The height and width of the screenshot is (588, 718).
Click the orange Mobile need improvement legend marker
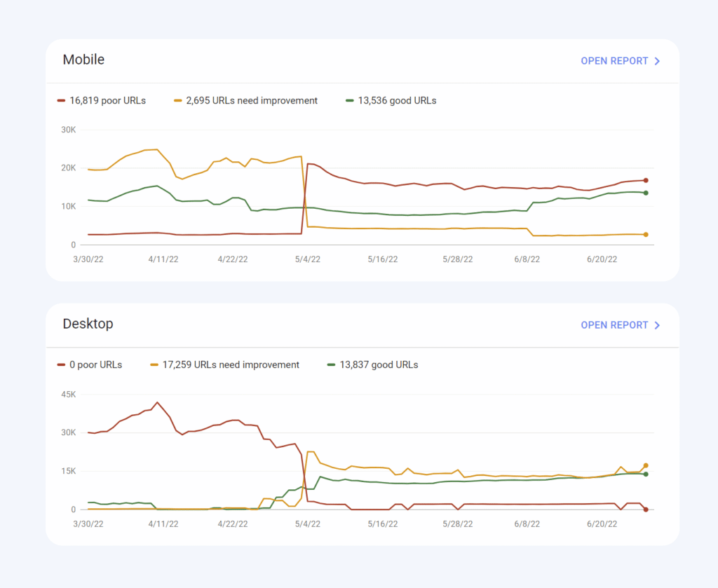(177, 101)
